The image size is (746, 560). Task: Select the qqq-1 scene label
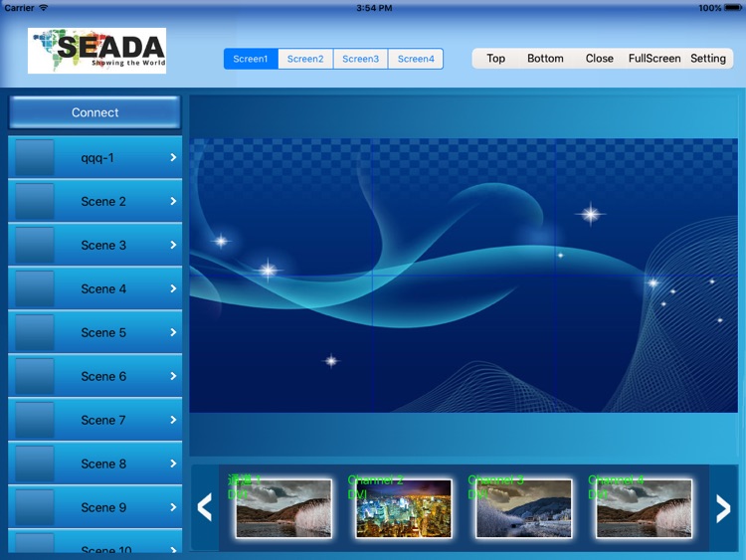coord(97,158)
